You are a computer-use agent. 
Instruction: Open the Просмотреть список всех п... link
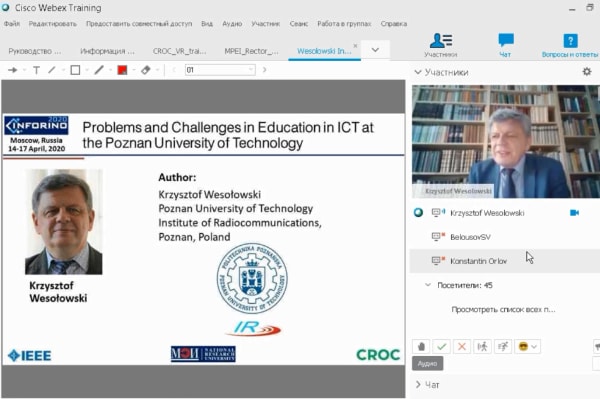click(x=503, y=309)
